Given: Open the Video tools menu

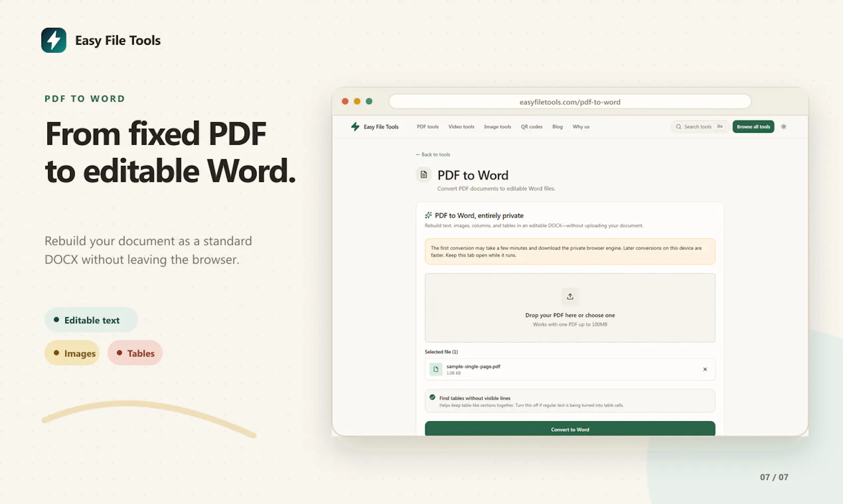Looking at the screenshot, I should tap(461, 126).
